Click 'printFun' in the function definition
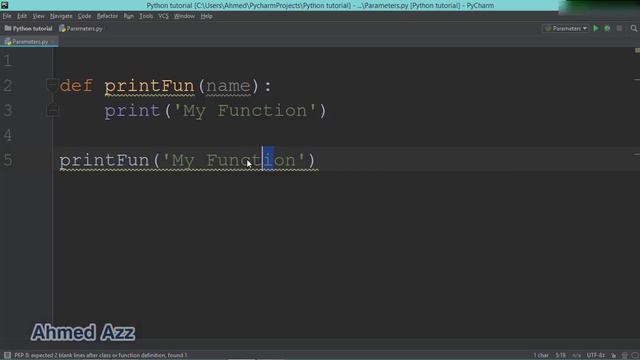This screenshot has width=640, height=360. [x=149, y=86]
